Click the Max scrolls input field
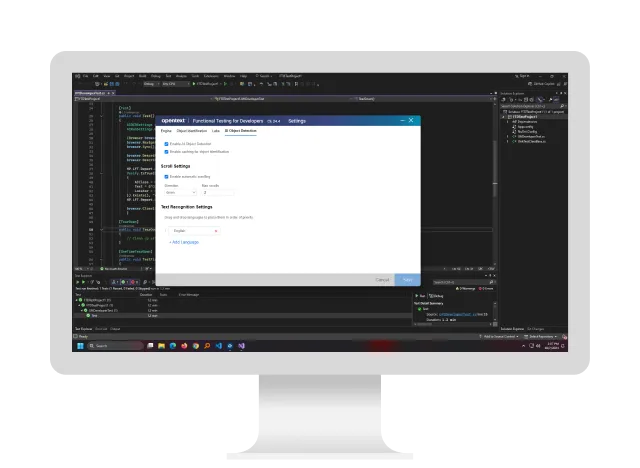The width and height of the screenshot is (640, 468). point(218,193)
